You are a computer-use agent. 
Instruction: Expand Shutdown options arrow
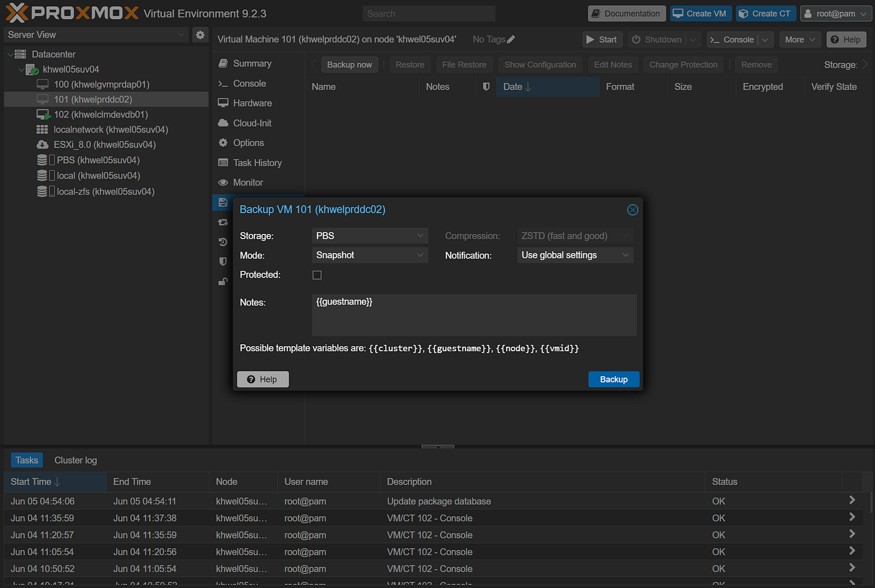tap(692, 39)
